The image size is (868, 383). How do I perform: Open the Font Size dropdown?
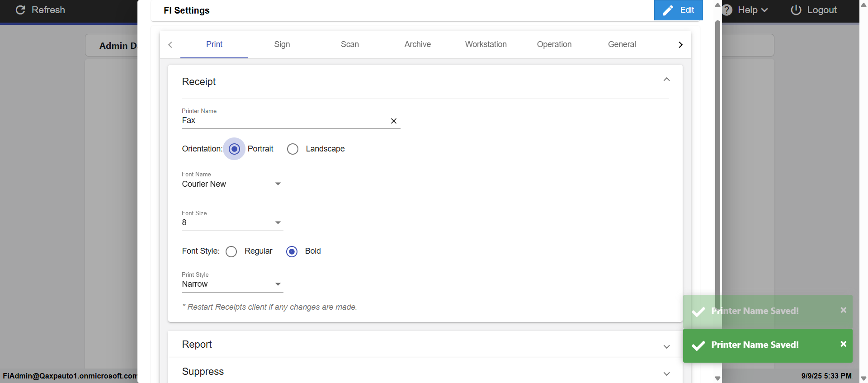pos(232,222)
